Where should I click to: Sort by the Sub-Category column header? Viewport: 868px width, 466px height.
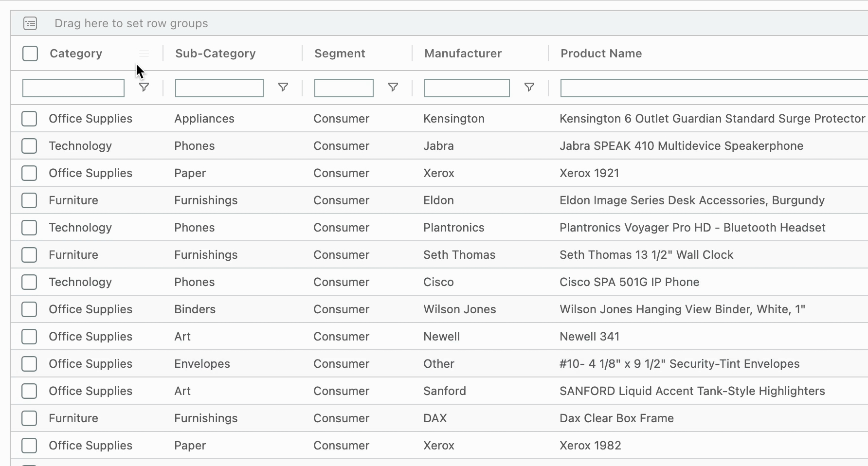215,54
